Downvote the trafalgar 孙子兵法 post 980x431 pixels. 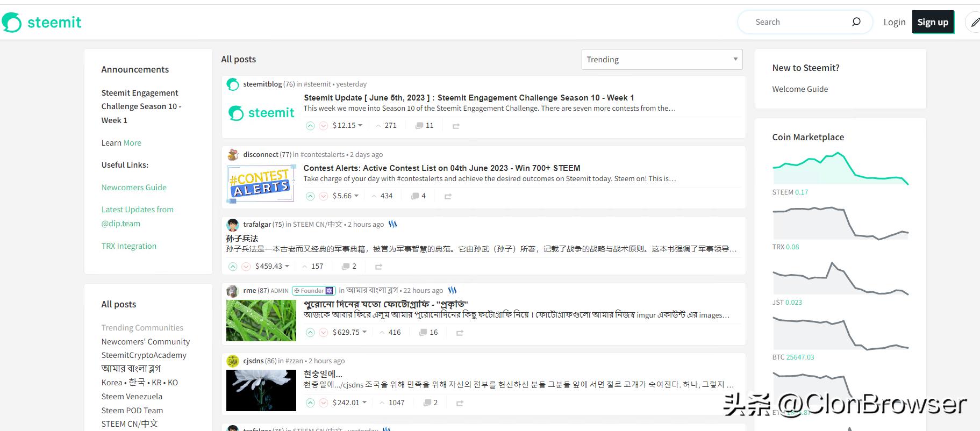pyautogui.click(x=246, y=267)
